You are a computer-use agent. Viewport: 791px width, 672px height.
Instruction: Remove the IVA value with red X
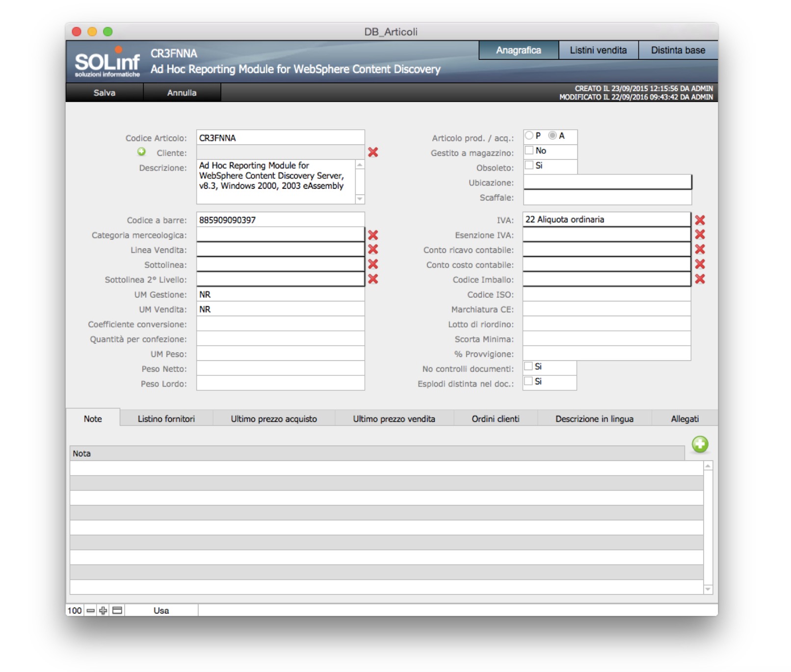point(700,220)
